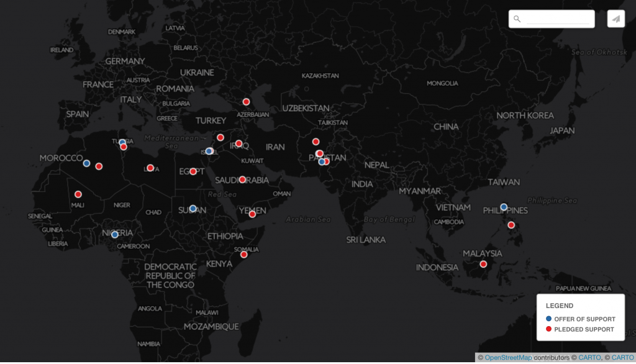The image size is (636, 364).
Task: Click the UKRAINE map label
Action: pos(197,73)
